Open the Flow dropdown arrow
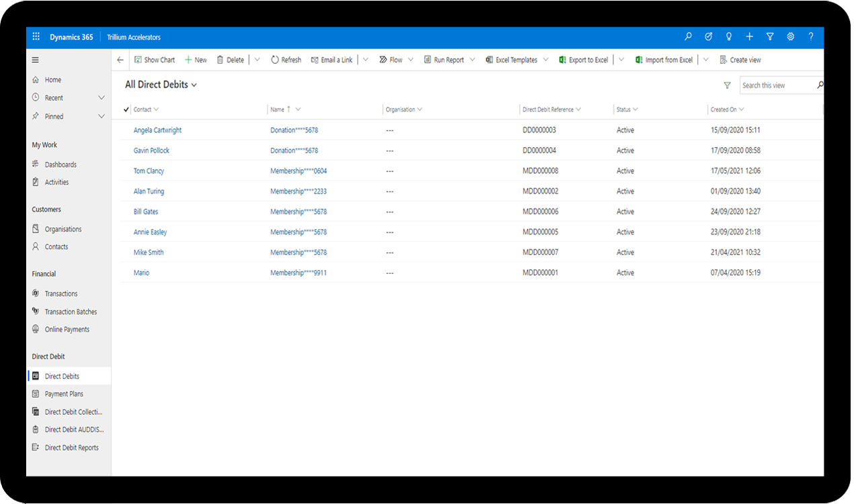Image resolution: width=854 pixels, height=504 pixels. click(410, 60)
